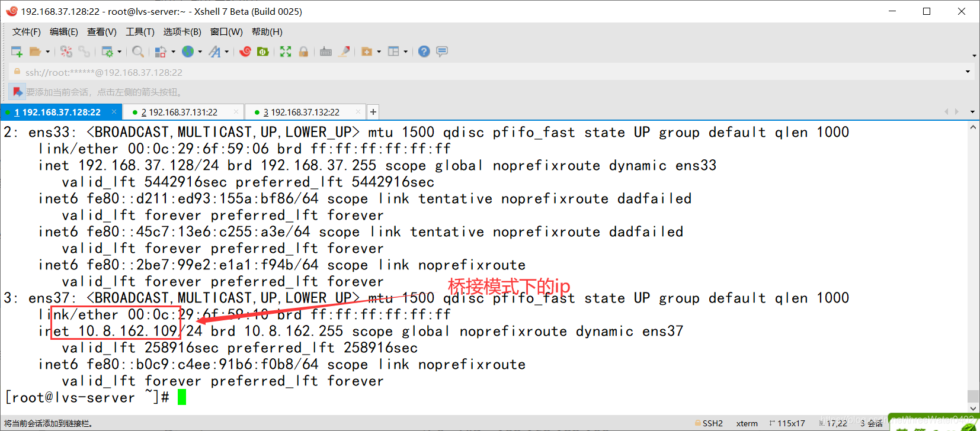Click the chat bubble Feedback icon
980x431 pixels.
coord(442,52)
